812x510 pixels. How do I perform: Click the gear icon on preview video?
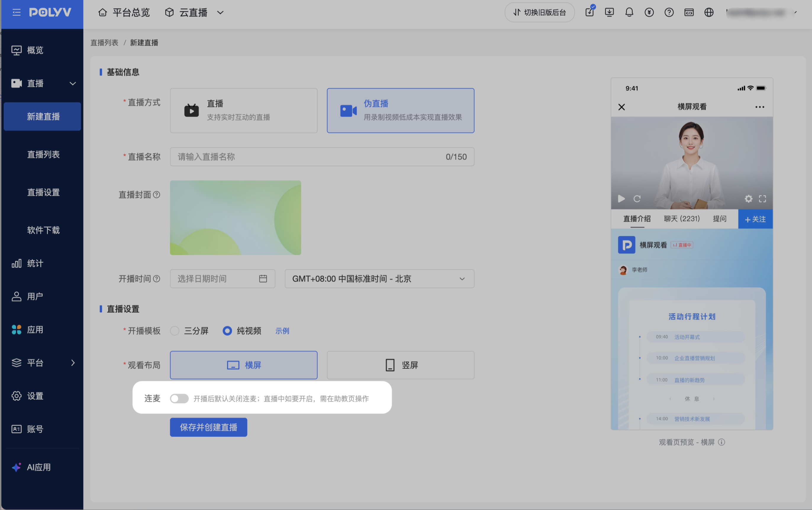tap(748, 199)
